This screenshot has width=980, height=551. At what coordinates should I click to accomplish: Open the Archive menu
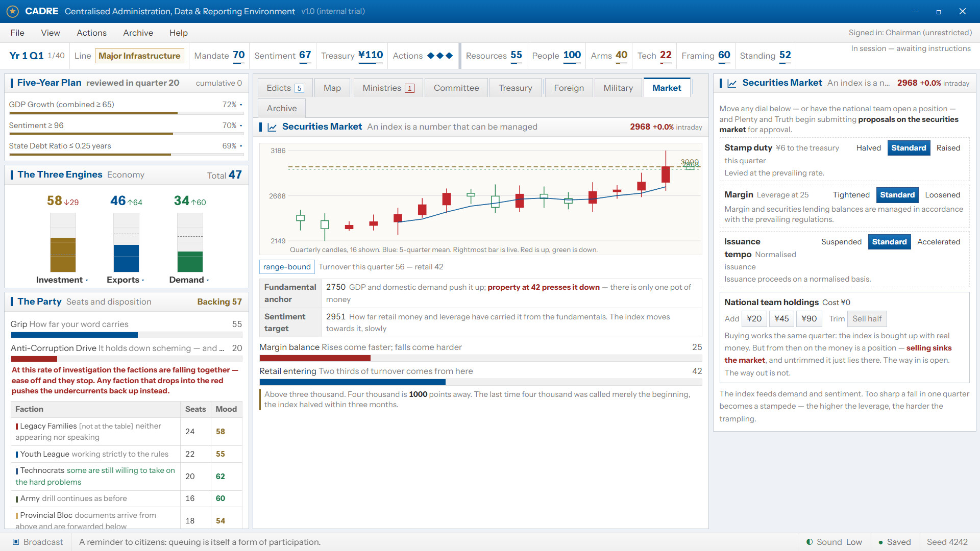(x=138, y=33)
